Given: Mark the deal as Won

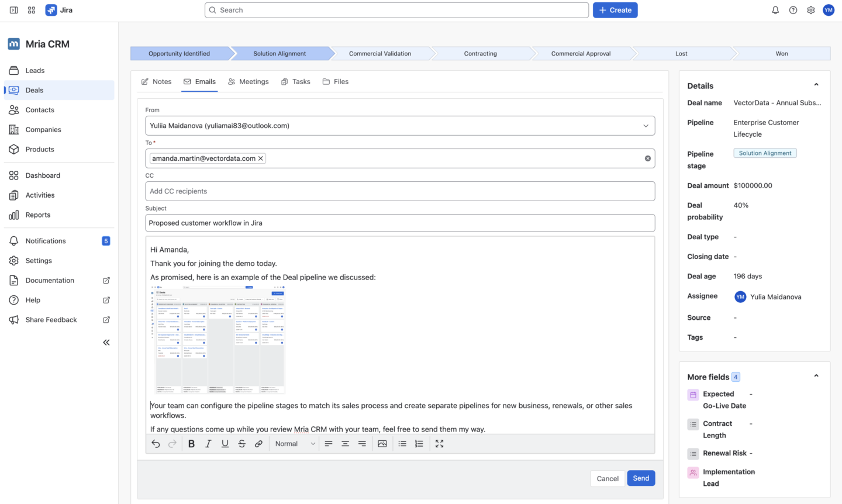Looking at the screenshot, I should pyautogui.click(x=782, y=54).
